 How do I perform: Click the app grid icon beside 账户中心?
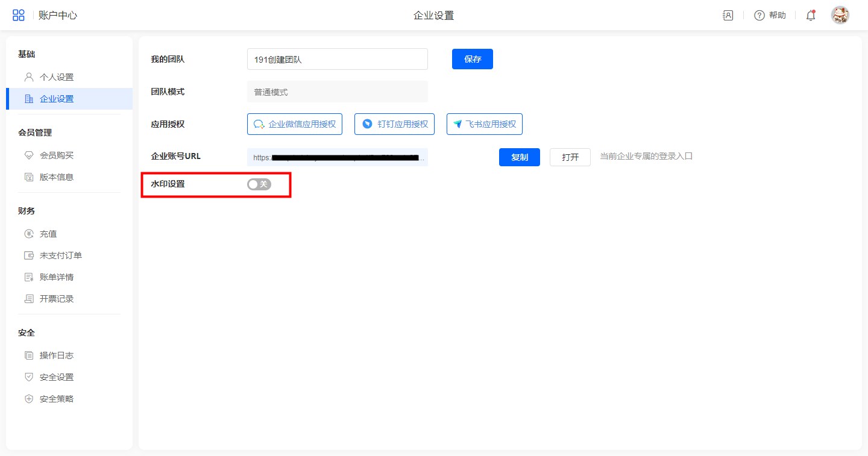(x=19, y=16)
